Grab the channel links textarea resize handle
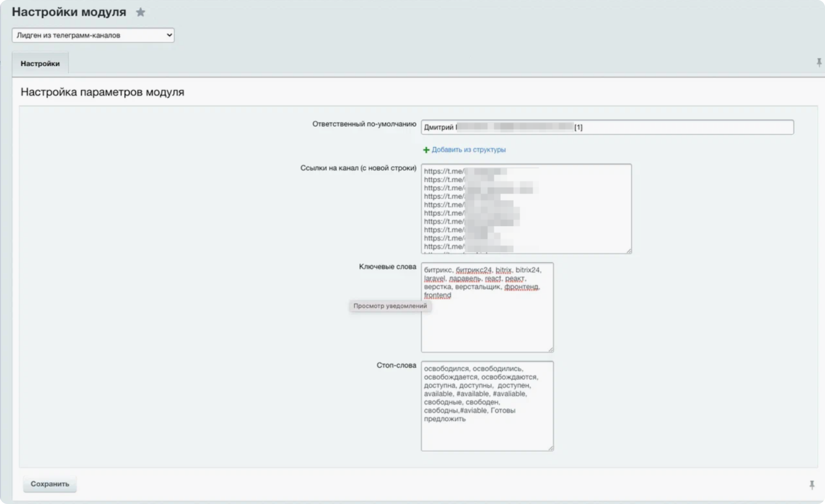825x504 pixels. [629, 251]
